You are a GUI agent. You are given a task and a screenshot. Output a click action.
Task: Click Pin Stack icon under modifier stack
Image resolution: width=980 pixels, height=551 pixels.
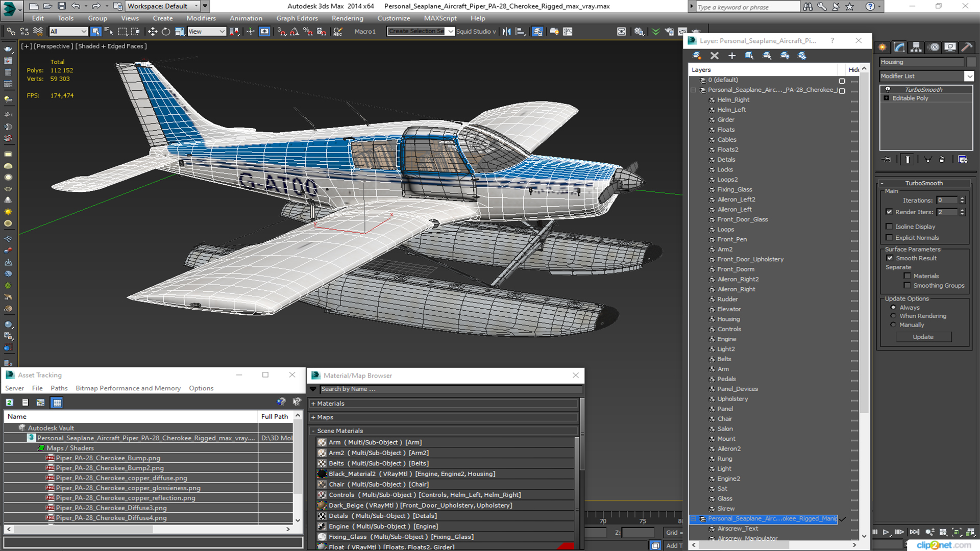tap(887, 160)
